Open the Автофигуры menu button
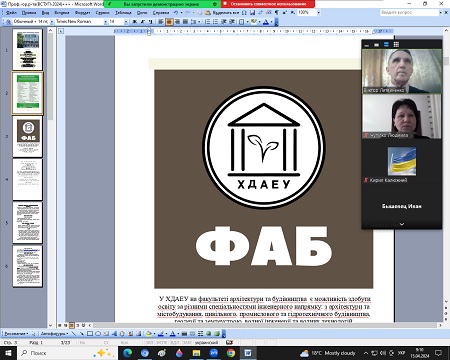 tap(54, 333)
